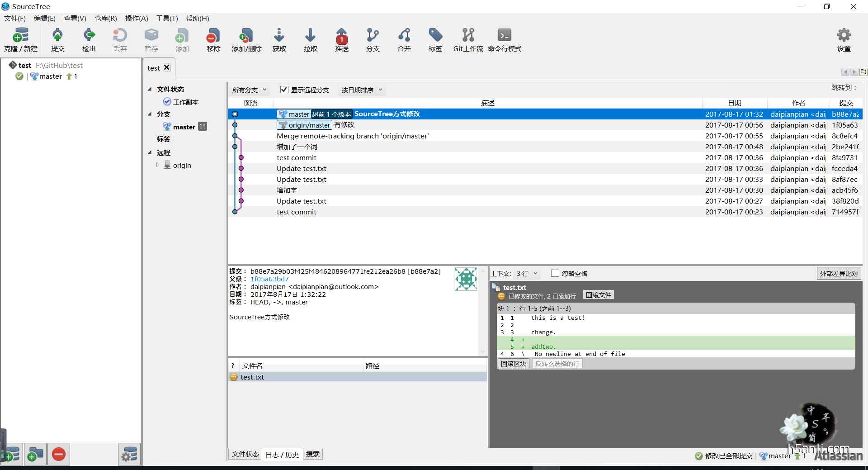Close the test repository tab

tap(166, 67)
